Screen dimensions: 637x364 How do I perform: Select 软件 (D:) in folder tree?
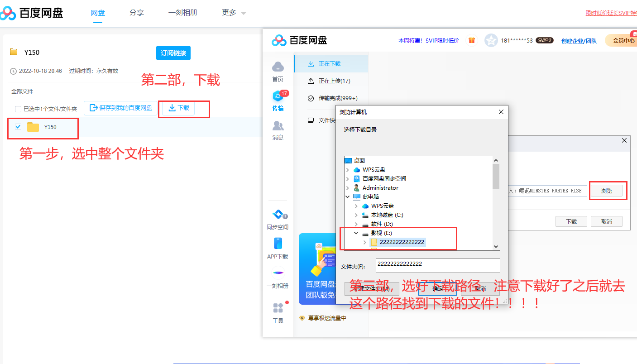(x=382, y=224)
